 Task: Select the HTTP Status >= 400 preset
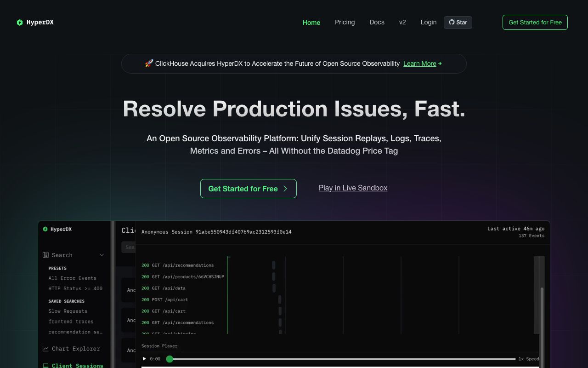[x=75, y=288]
